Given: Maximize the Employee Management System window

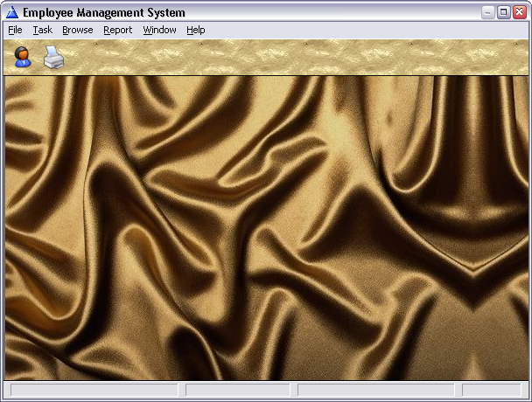Looking at the screenshot, I should (504, 12).
